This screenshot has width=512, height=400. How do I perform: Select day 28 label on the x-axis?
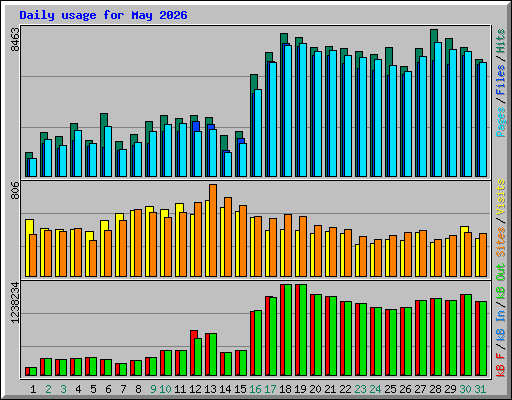point(435,389)
